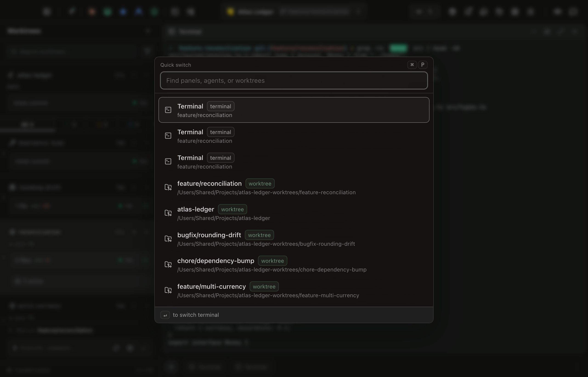The height and width of the screenshot is (377, 588).
Task: Click the worktree badge next to chore/dependency-bump
Action: click(x=272, y=261)
